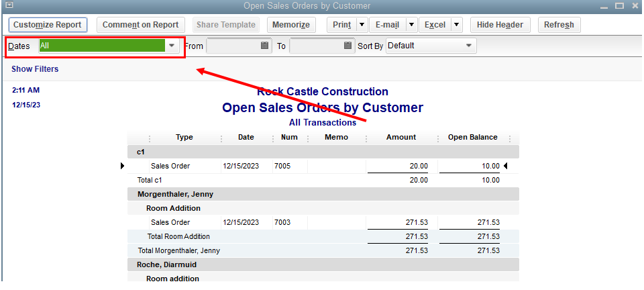Click the Date column header

click(246, 137)
